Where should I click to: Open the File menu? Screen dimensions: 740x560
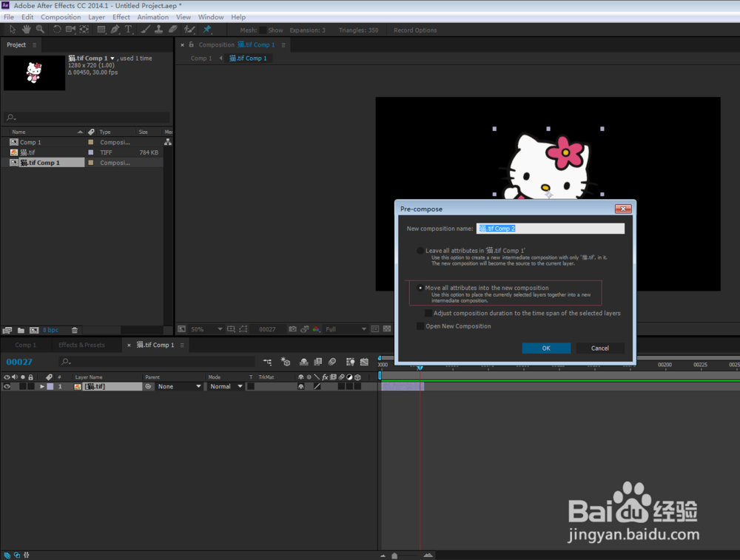[x=9, y=17]
